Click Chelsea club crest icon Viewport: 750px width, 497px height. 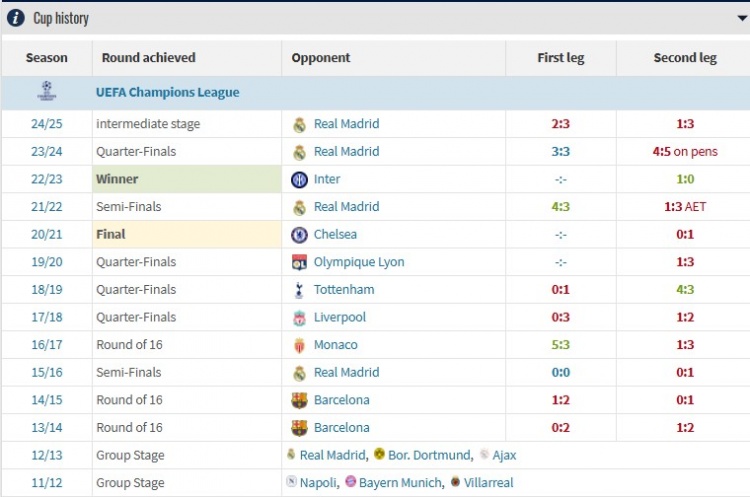tap(299, 234)
